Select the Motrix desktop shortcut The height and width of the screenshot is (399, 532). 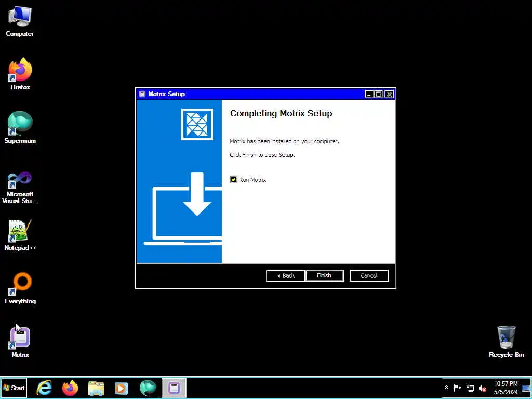click(x=20, y=342)
